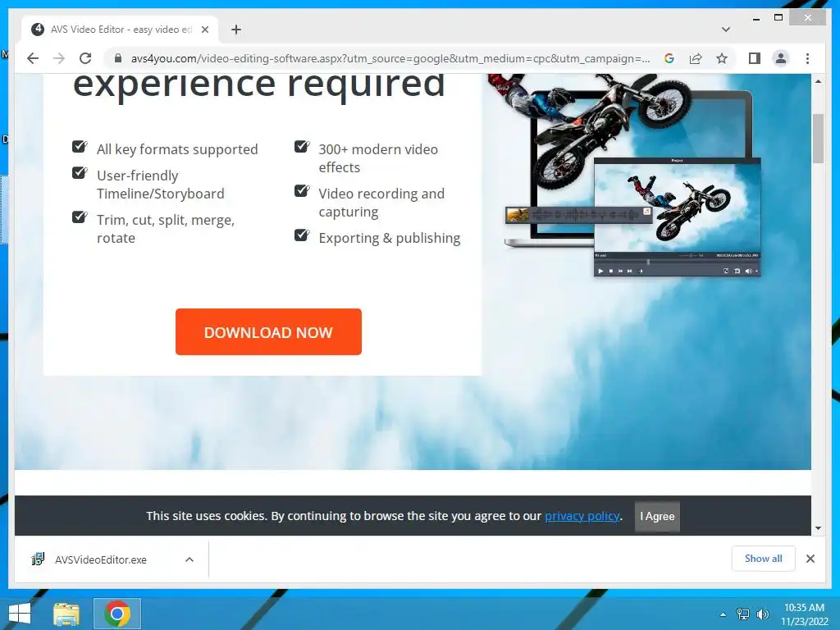Click the motocross video preview image
The image size is (840, 630).
(x=677, y=217)
